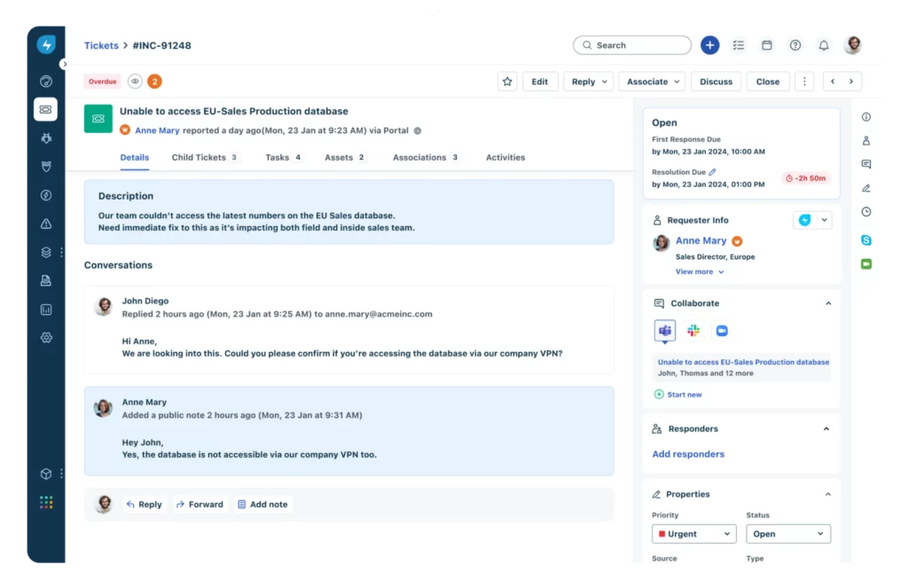Viewport: 908px width, 588px height.
Task: Click the Add responders link
Action: [x=688, y=454]
